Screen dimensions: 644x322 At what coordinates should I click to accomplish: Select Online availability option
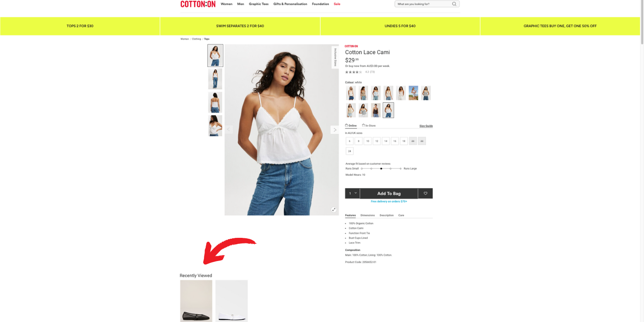(x=351, y=125)
